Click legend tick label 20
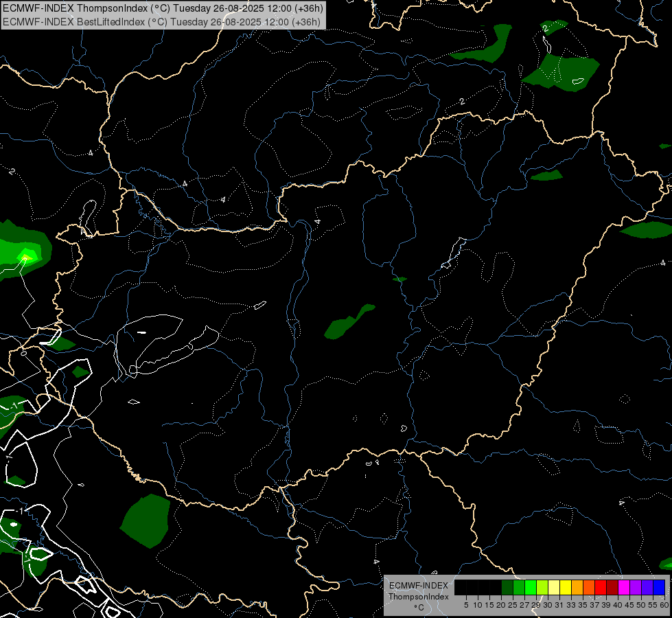Image resolution: width=672 pixels, height=618 pixels. [x=501, y=605]
